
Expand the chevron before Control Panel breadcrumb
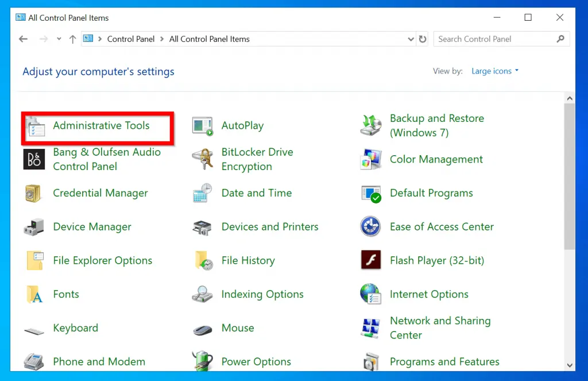point(100,39)
